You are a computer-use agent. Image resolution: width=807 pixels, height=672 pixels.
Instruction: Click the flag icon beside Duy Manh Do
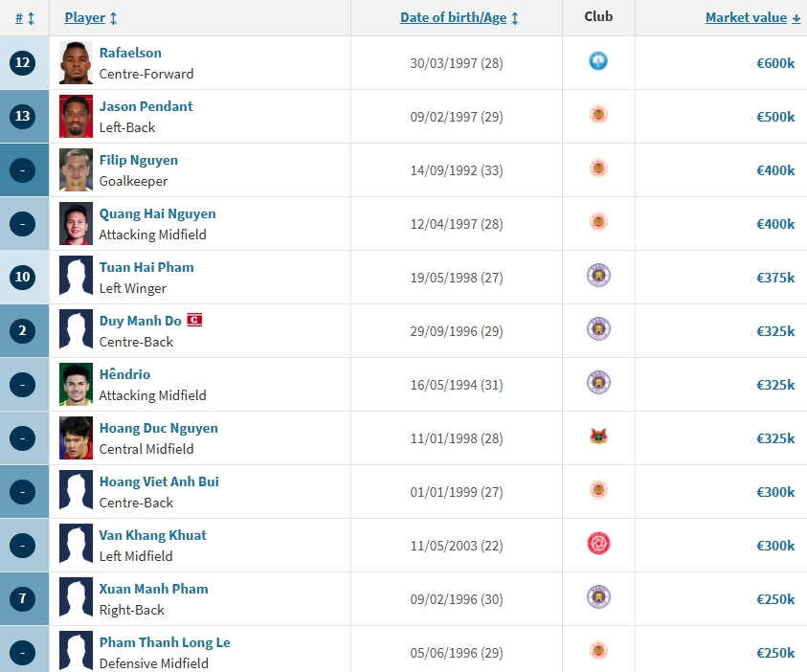(193, 320)
